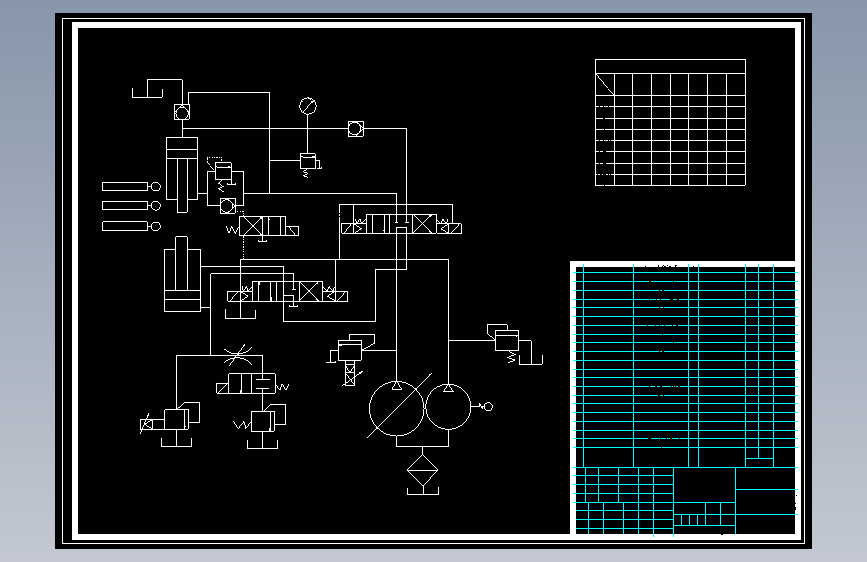Click the tank symbol beneath the filter
Screen dimensions: 867x562
[422, 491]
